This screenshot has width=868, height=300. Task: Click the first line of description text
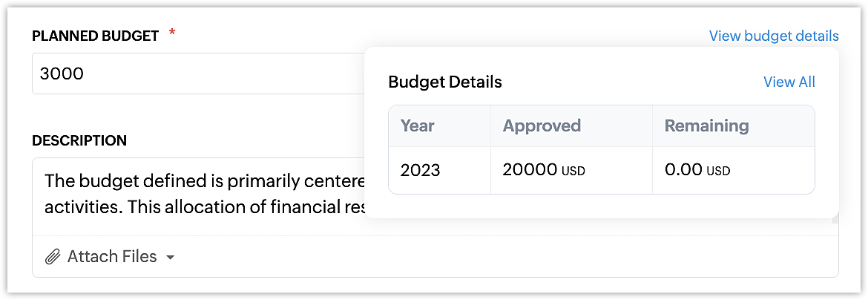200,180
